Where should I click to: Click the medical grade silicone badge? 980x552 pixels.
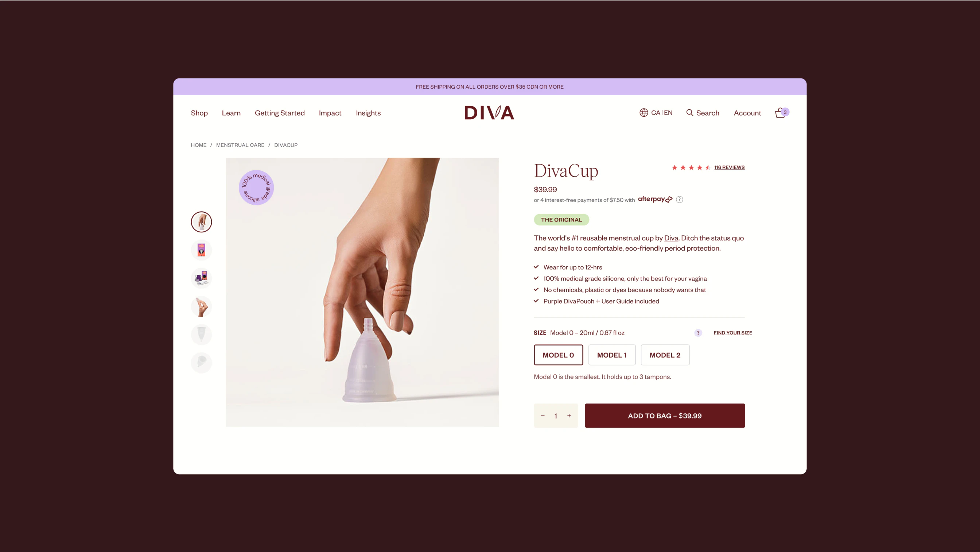[256, 188]
